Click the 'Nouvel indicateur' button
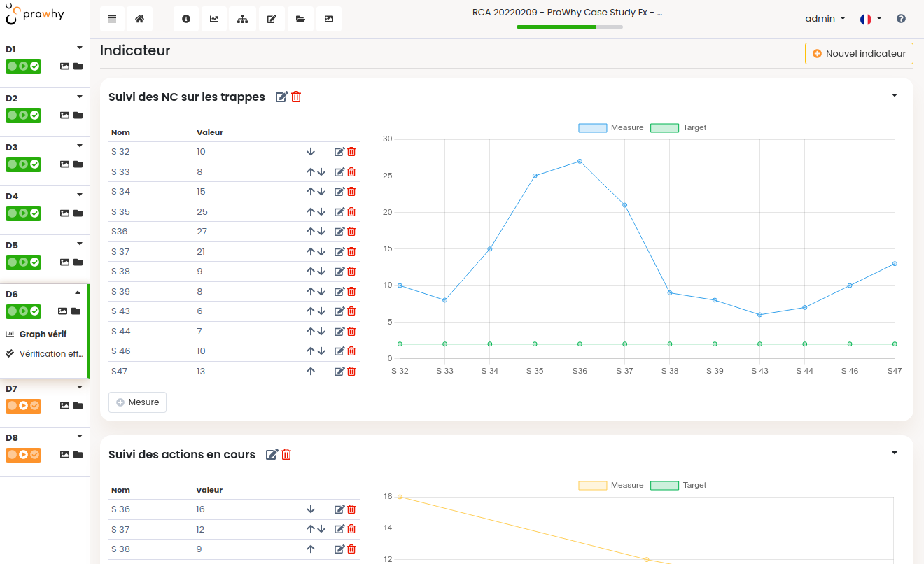Image resolution: width=924 pixels, height=564 pixels. 859,54
